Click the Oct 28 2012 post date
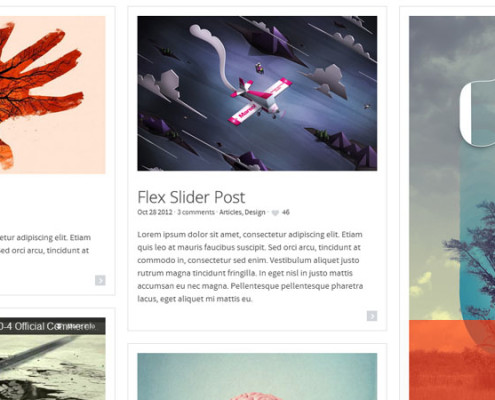495x400 pixels. click(155, 212)
